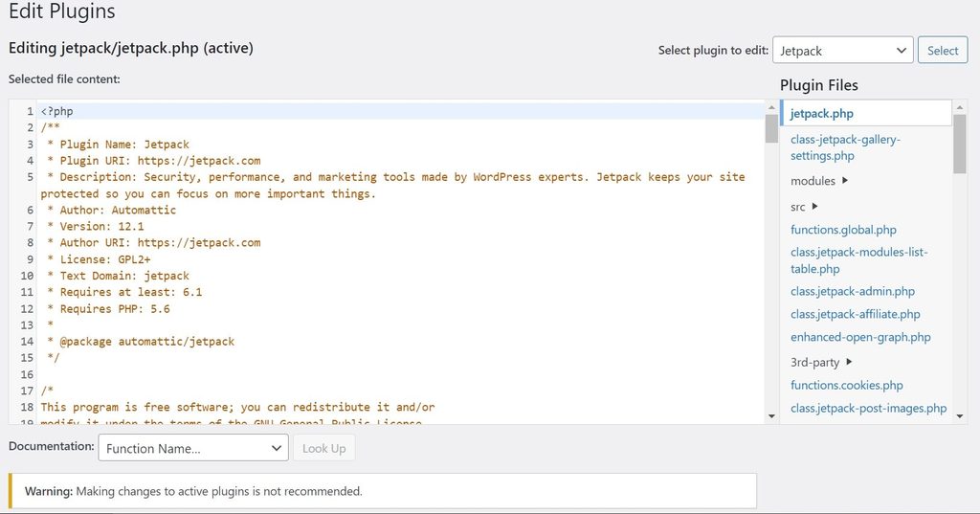The image size is (980, 514).
Task: Click the 'Plugin URI: https://jetpack.com' line
Action: tap(154, 161)
